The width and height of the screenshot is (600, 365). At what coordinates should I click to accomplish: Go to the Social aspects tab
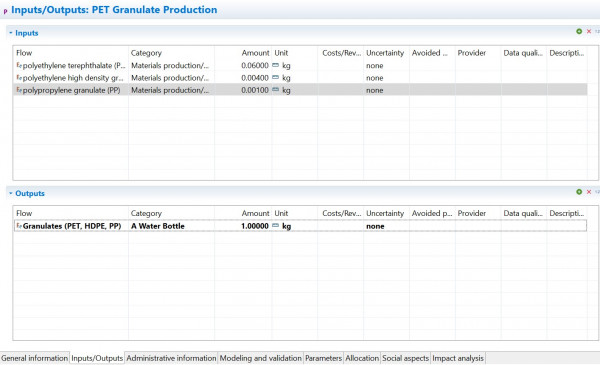(x=405, y=358)
